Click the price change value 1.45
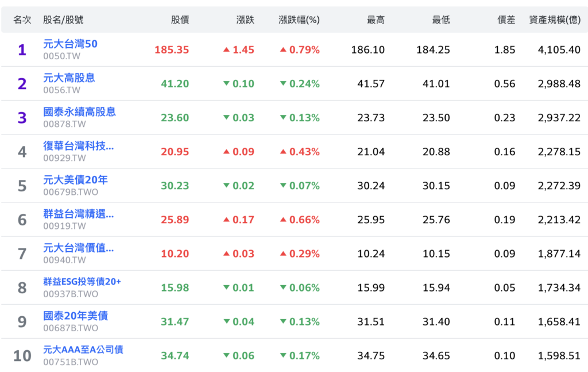 click(239, 49)
